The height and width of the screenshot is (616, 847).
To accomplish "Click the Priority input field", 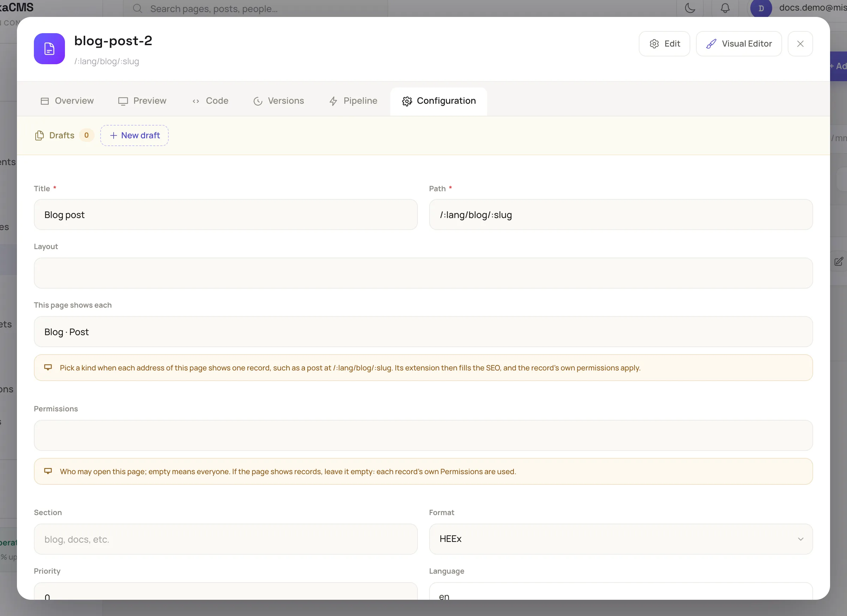I will point(226,591).
